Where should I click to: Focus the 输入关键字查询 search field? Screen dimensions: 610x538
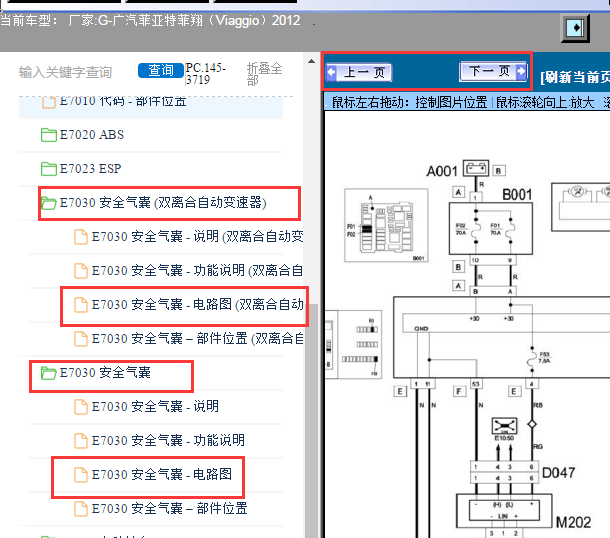pos(65,72)
